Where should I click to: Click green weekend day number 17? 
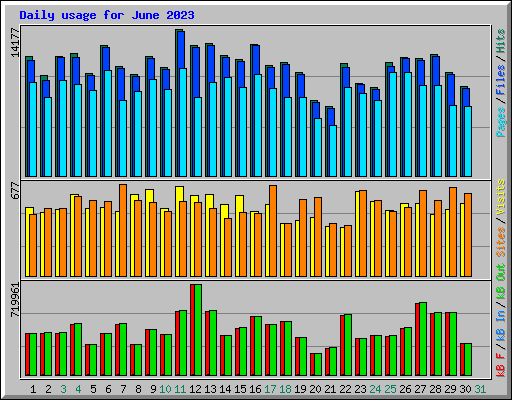(270, 389)
